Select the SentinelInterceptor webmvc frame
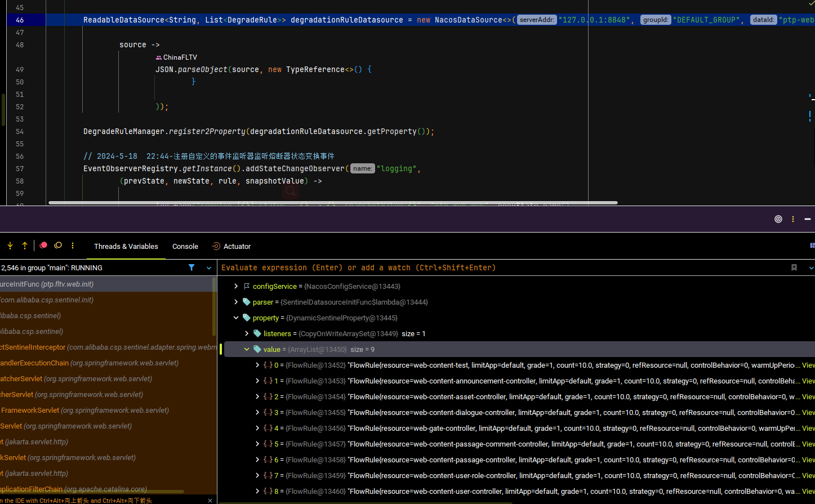This screenshot has height=504, width=815. click(107, 347)
